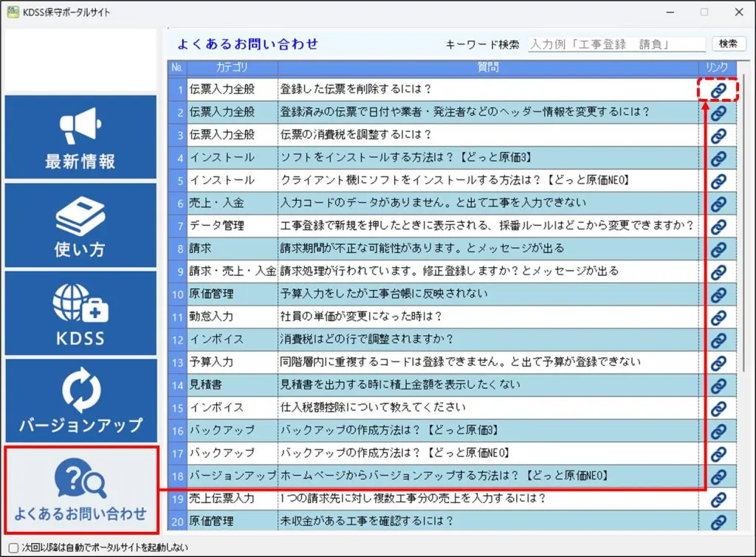Click the カテゴリ column header
The height and width of the screenshot is (557, 756).
click(x=232, y=68)
